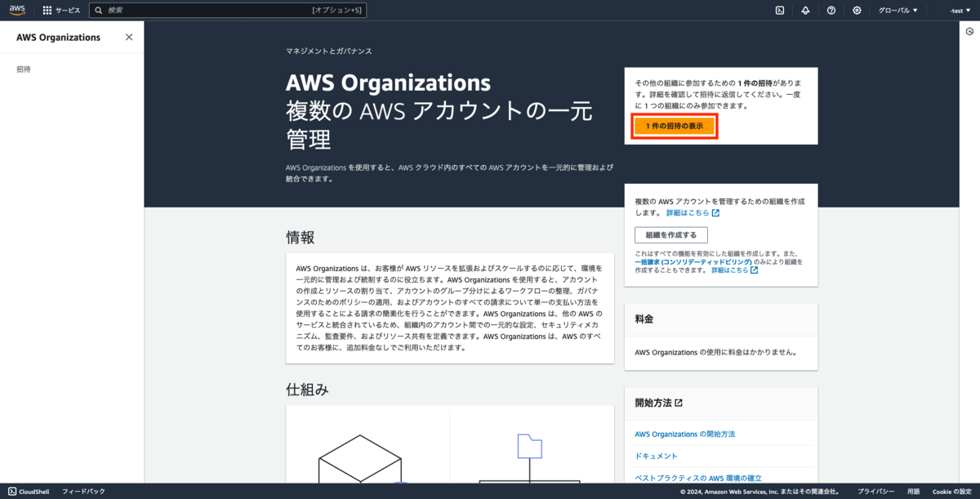The width and height of the screenshot is (980, 499).
Task: Click the CloudShell icon in the footer
Action: click(12, 492)
